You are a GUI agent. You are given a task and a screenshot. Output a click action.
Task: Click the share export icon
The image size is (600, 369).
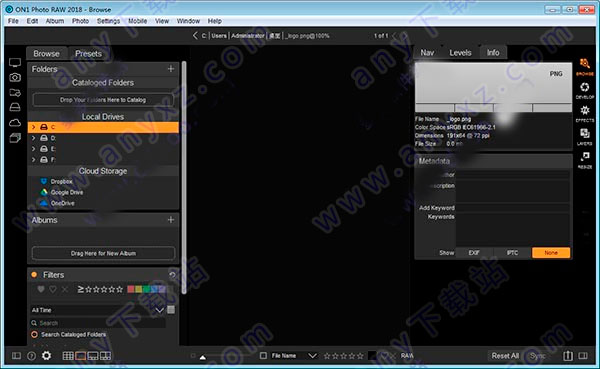coord(568,356)
